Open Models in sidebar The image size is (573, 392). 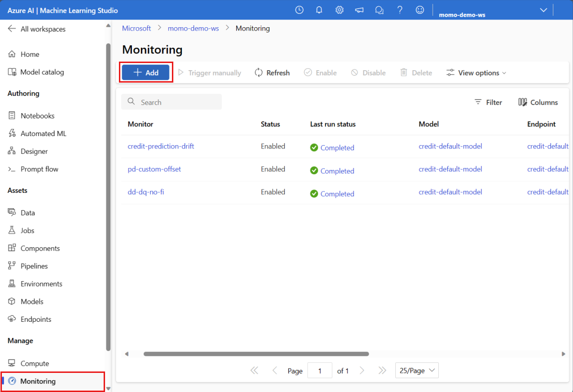(26, 301)
